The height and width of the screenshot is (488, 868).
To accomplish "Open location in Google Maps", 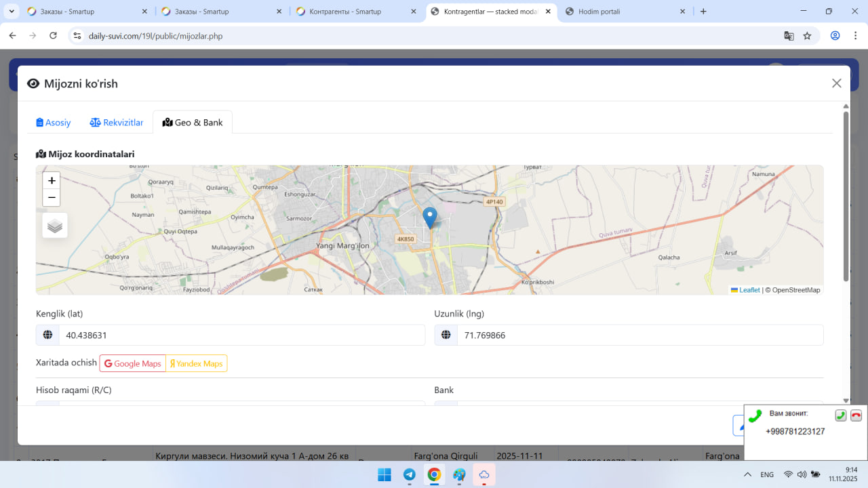I will 133,364.
